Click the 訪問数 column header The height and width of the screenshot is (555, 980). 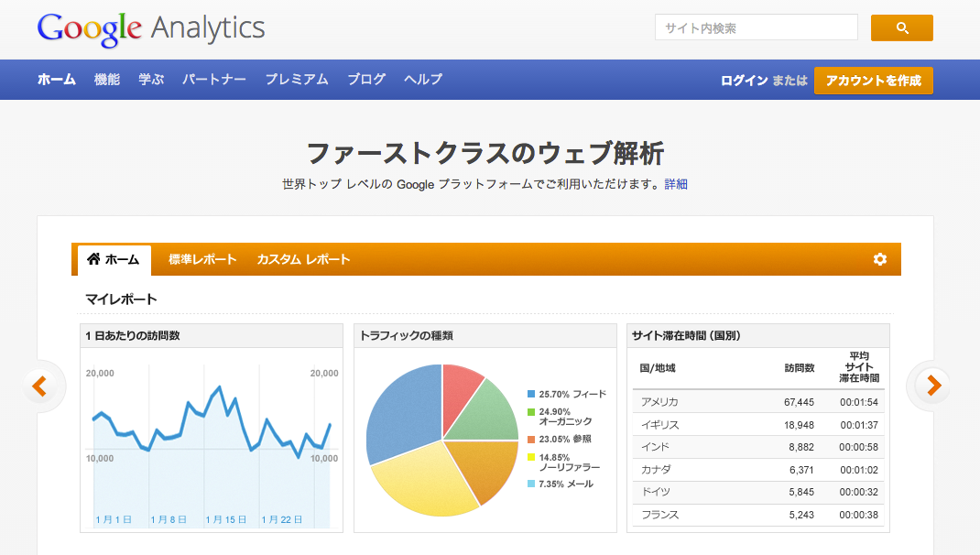tap(800, 368)
